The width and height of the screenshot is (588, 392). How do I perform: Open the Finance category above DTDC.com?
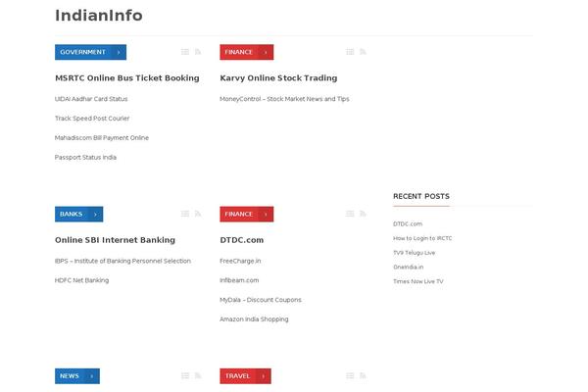click(246, 215)
